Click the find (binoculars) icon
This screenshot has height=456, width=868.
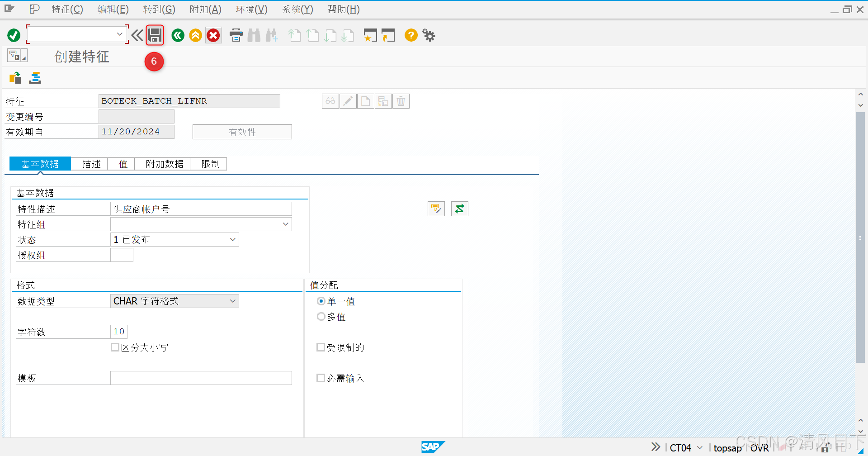(x=254, y=35)
